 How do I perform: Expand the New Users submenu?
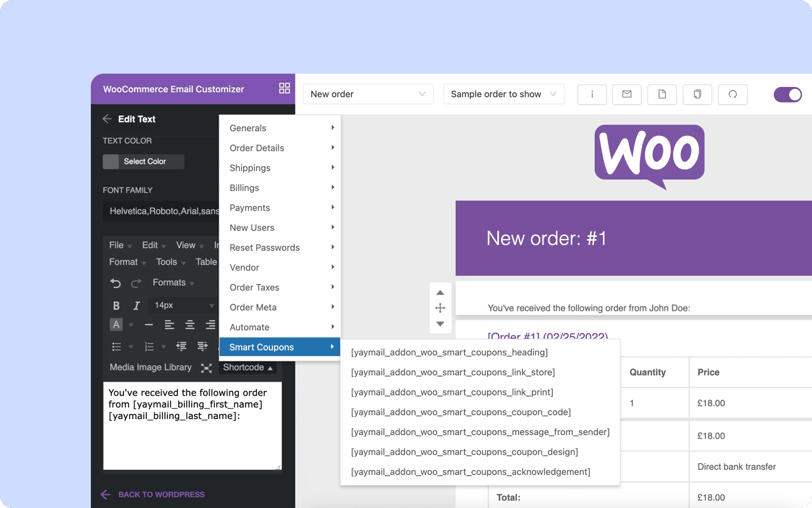280,228
